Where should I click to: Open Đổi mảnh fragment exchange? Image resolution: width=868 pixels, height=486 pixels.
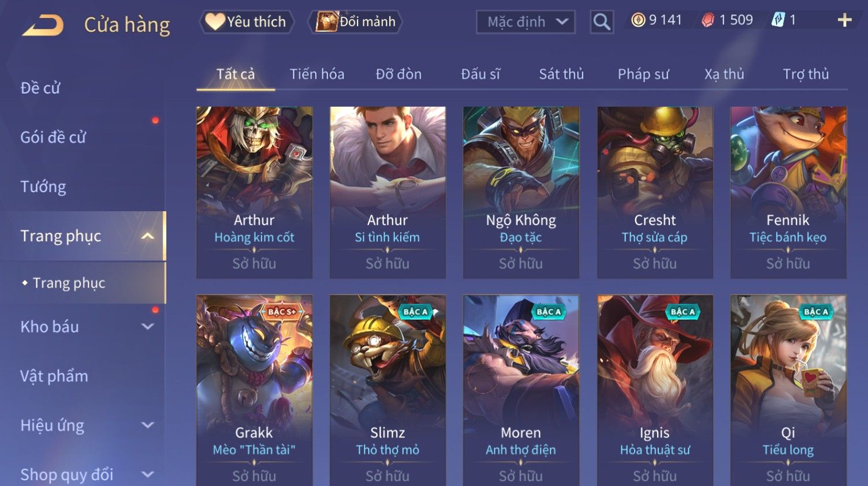(356, 22)
